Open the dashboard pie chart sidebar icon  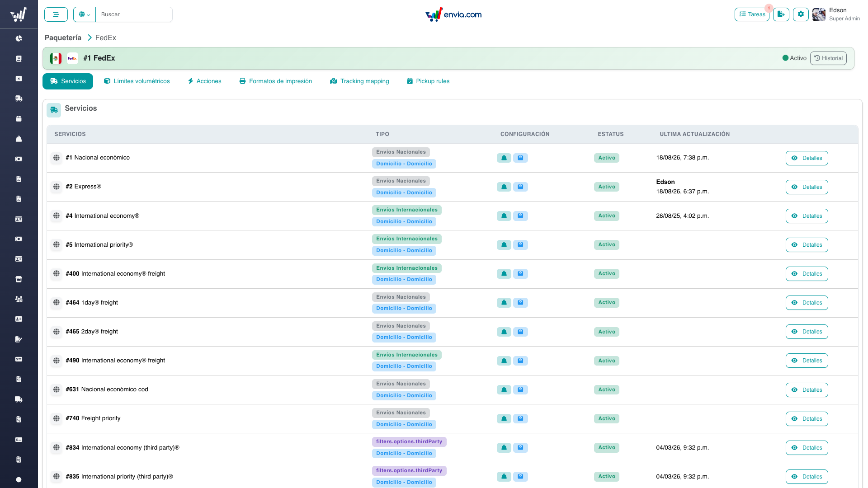(x=19, y=38)
